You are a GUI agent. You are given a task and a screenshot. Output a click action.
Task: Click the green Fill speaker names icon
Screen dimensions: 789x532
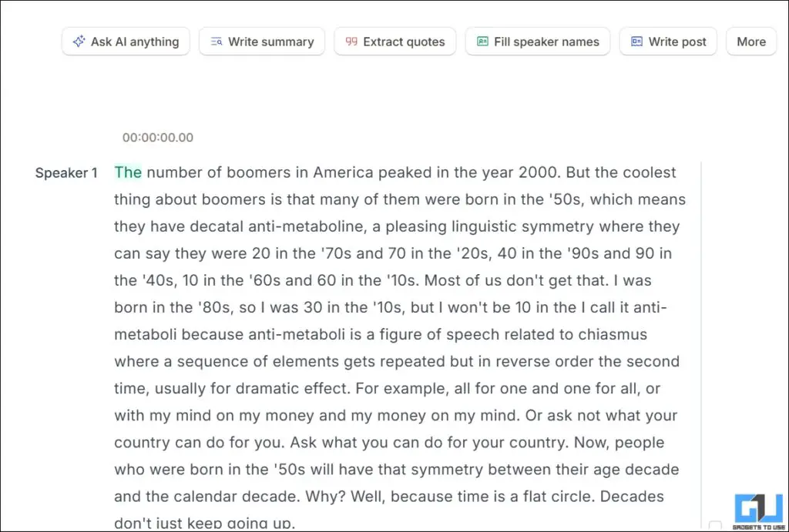[482, 42]
